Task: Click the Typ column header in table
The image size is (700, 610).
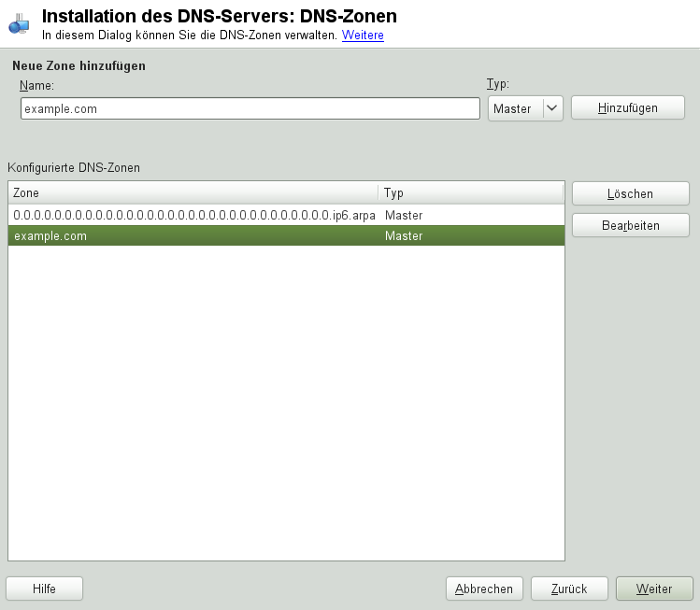Action: click(471, 192)
